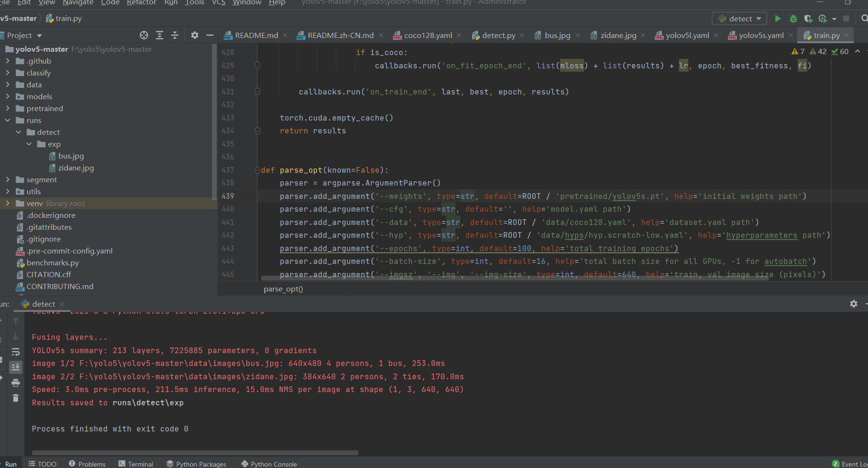868x468 pixels.
Task: Click the typos indicator 60
Action: 840,51
